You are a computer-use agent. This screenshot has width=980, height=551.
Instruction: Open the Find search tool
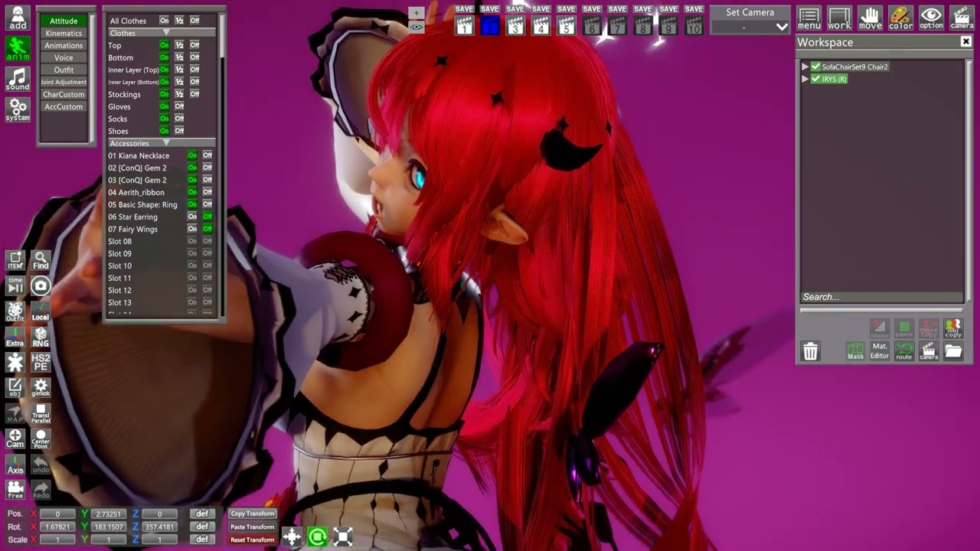pos(41,261)
